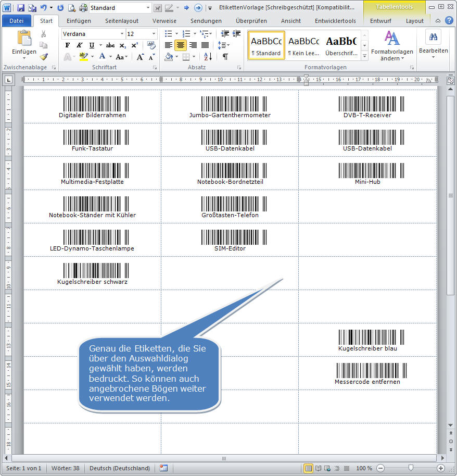Apply Überschrift style from gallery
457x476 pixels.
[341, 45]
